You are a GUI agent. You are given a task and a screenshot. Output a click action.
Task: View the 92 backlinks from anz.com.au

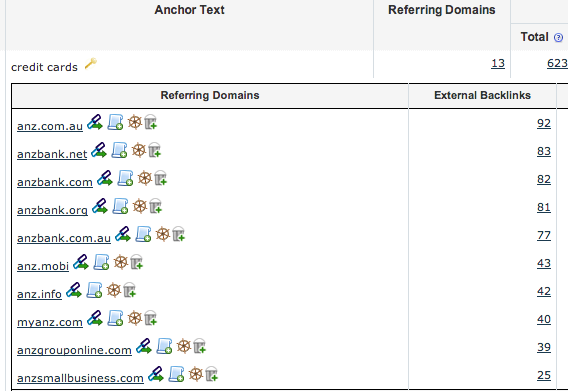(x=544, y=123)
